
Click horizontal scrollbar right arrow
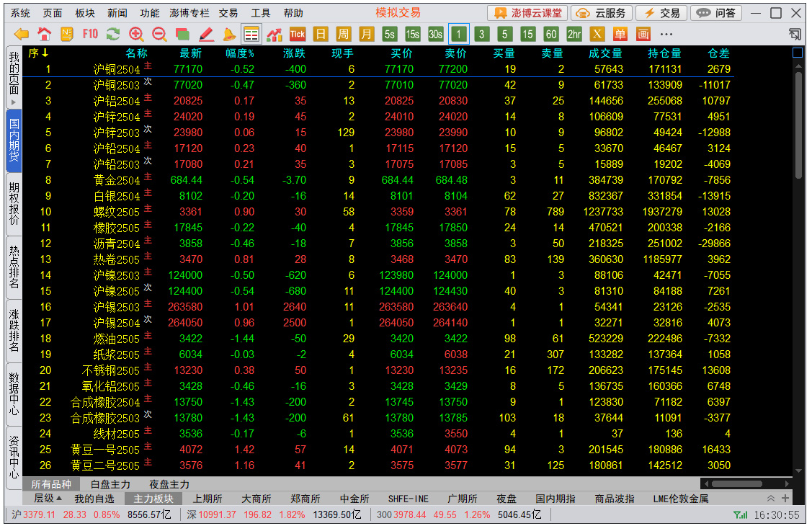tap(787, 483)
